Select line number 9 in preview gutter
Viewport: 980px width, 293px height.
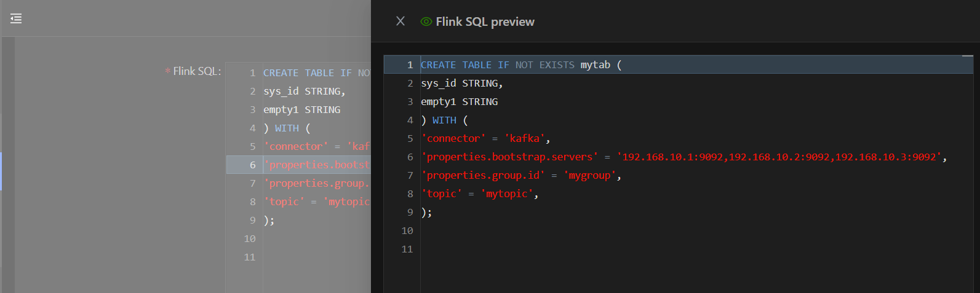coord(410,212)
